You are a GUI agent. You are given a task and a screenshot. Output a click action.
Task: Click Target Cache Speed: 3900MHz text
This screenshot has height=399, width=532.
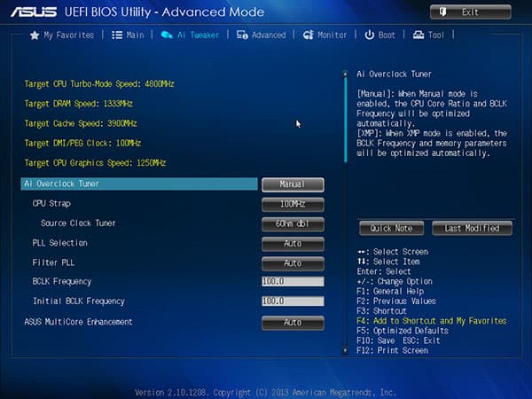[81, 123]
